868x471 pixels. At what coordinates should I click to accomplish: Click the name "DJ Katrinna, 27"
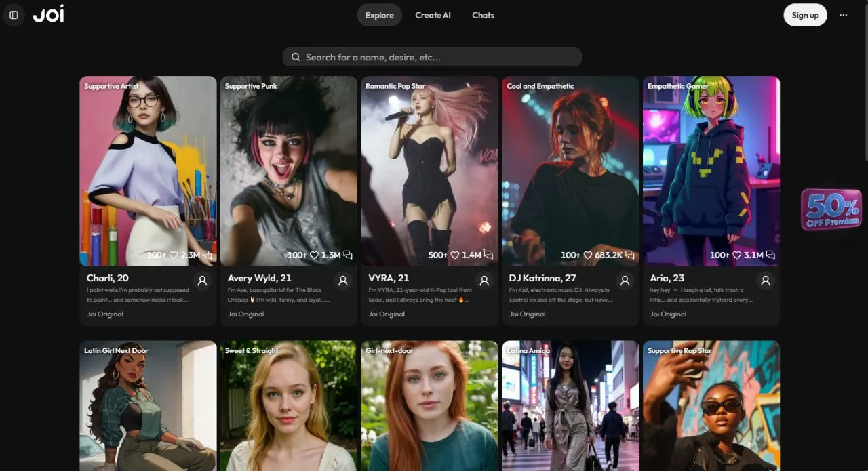[x=542, y=278]
